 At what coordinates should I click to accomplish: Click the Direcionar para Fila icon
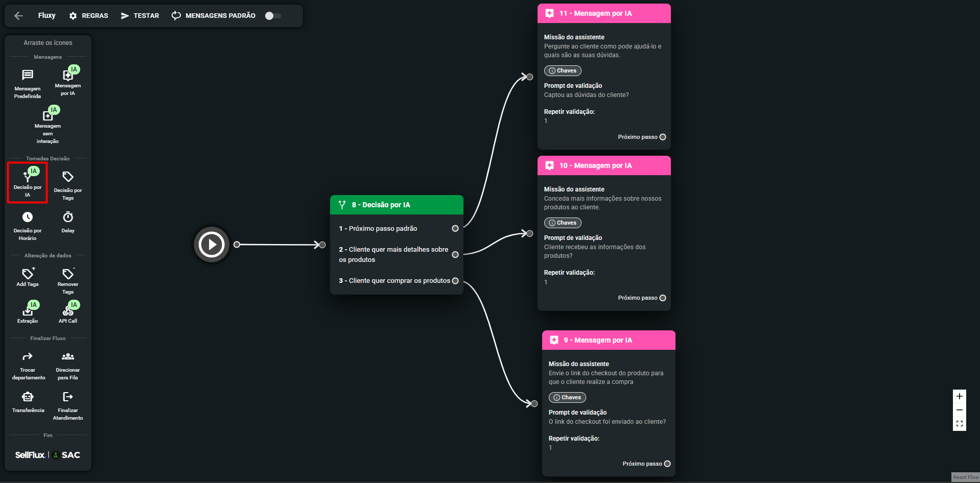(67, 357)
